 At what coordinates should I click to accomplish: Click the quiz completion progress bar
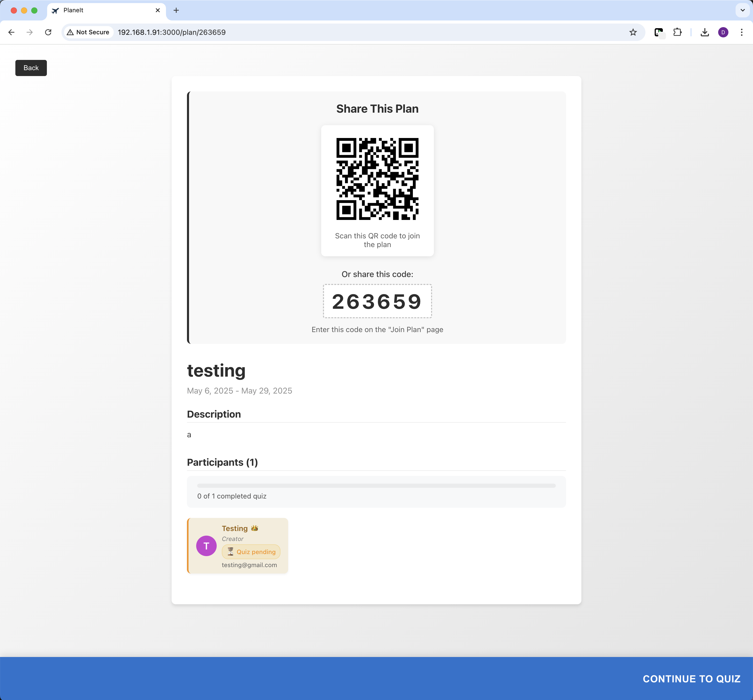click(x=376, y=485)
